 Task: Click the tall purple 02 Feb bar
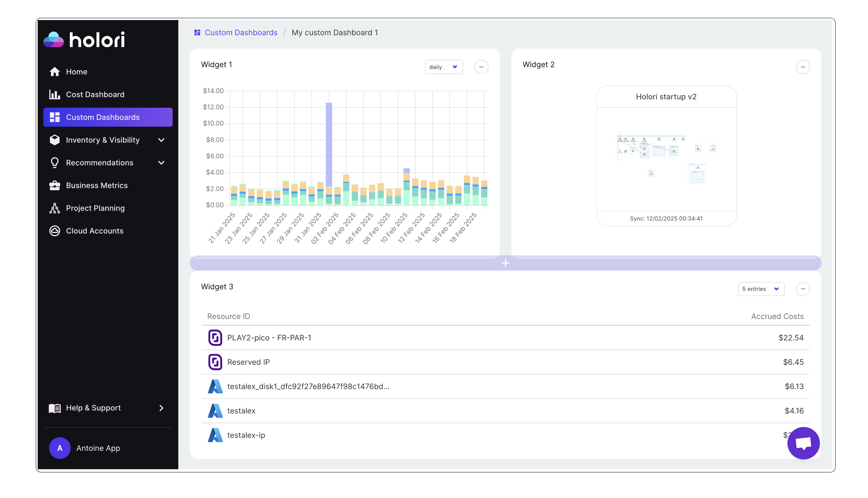329,145
